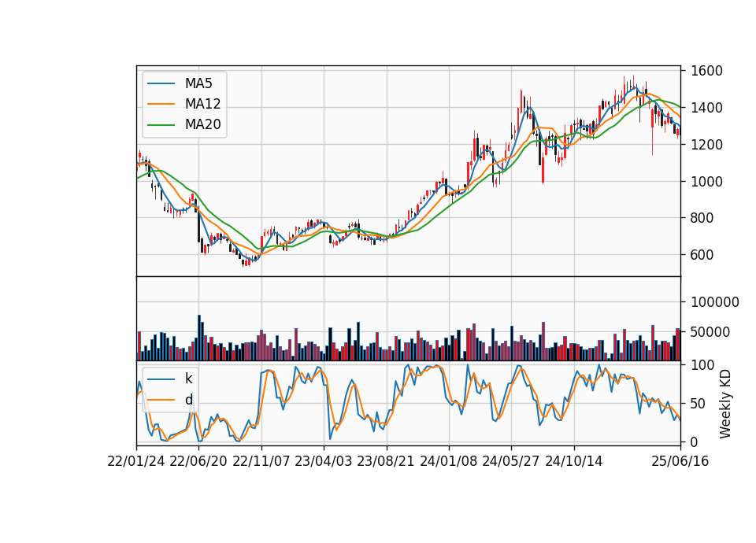Screen dimensions: 756x543
Task: Click the Weekly KD axis title
Action: [x=725, y=404]
